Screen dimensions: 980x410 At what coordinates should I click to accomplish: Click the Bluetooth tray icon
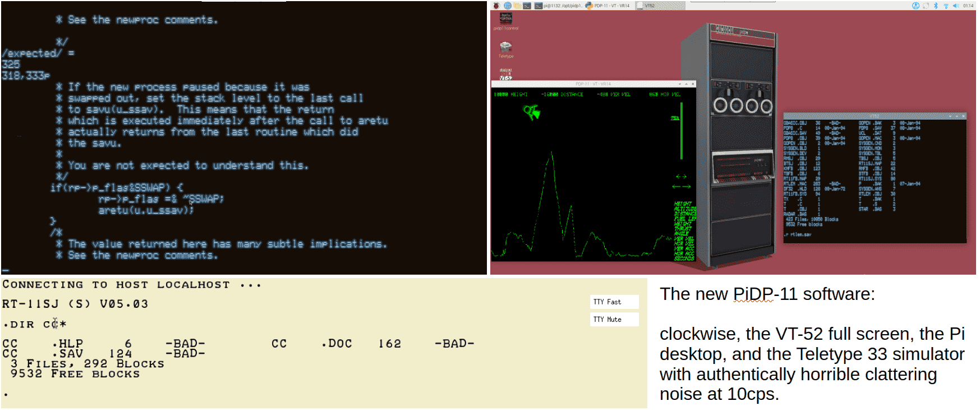coord(936,6)
